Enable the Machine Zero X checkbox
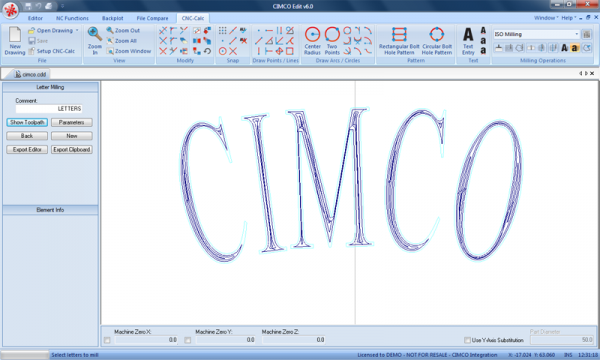This screenshot has width=600, height=360. point(107,340)
